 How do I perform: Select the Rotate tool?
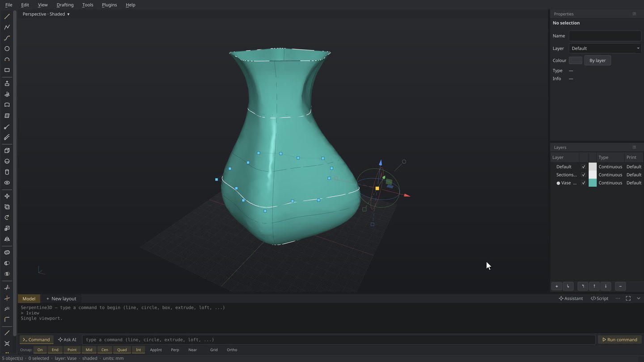7,218
